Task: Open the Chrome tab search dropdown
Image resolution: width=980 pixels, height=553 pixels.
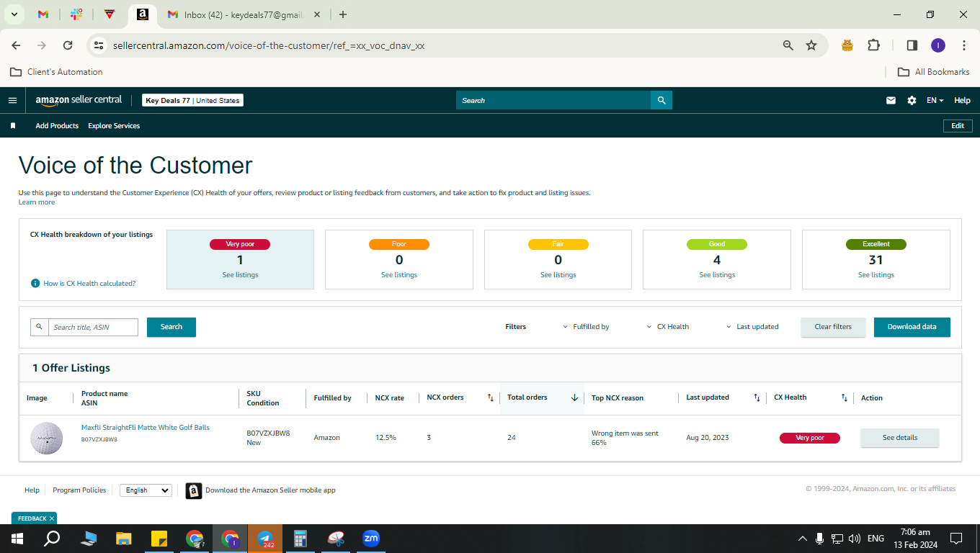Action: click(14, 14)
